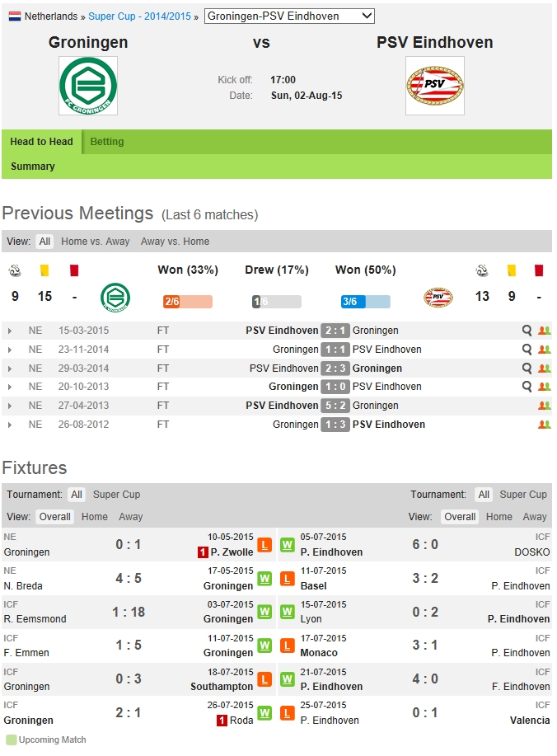Viewport: 557px width, 756px height.
Task: Open the Groningen-PSV Eindhoven match dropdown
Action: point(289,16)
